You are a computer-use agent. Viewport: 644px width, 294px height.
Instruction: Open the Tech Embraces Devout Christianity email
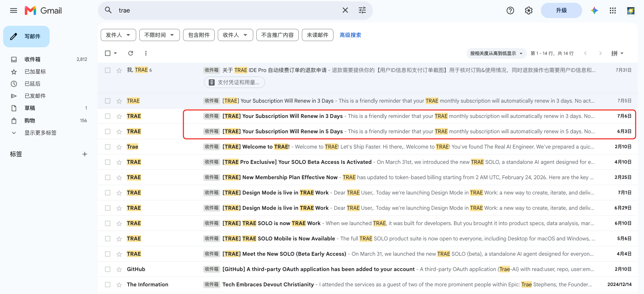click(368, 285)
